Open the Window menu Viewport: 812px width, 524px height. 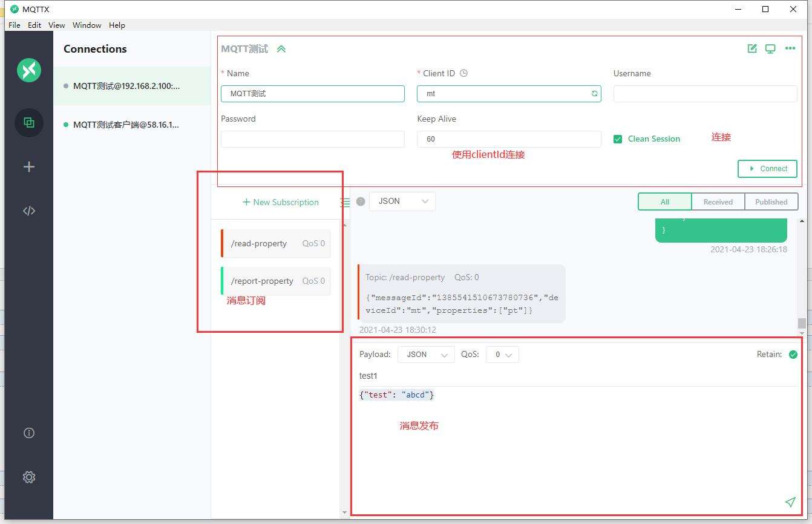[87, 25]
